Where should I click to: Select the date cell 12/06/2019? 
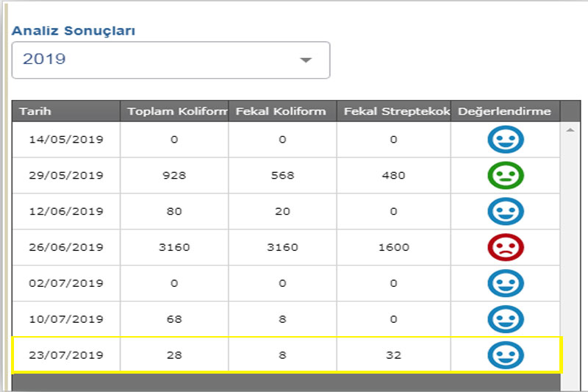(66, 212)
